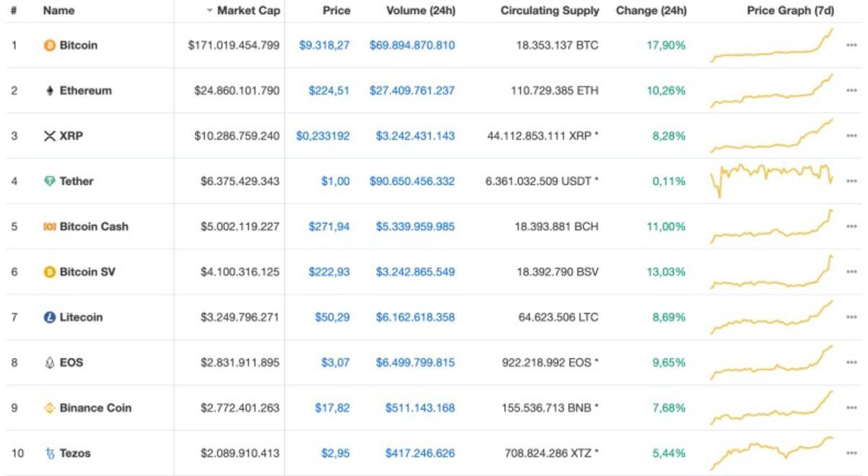Click the Litecoin circular logo
The height and width of the screenshot is (476, 868).
(48, 317)
